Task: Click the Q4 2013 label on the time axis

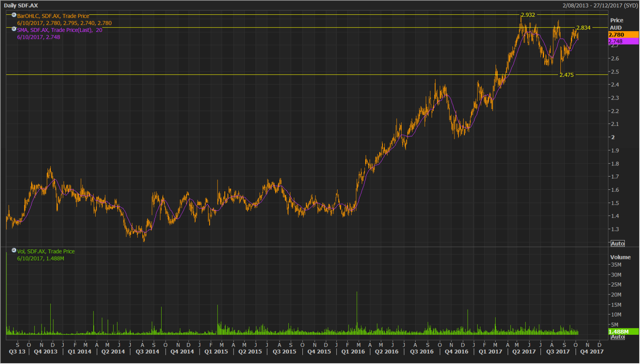Action: tap(46, 352)
